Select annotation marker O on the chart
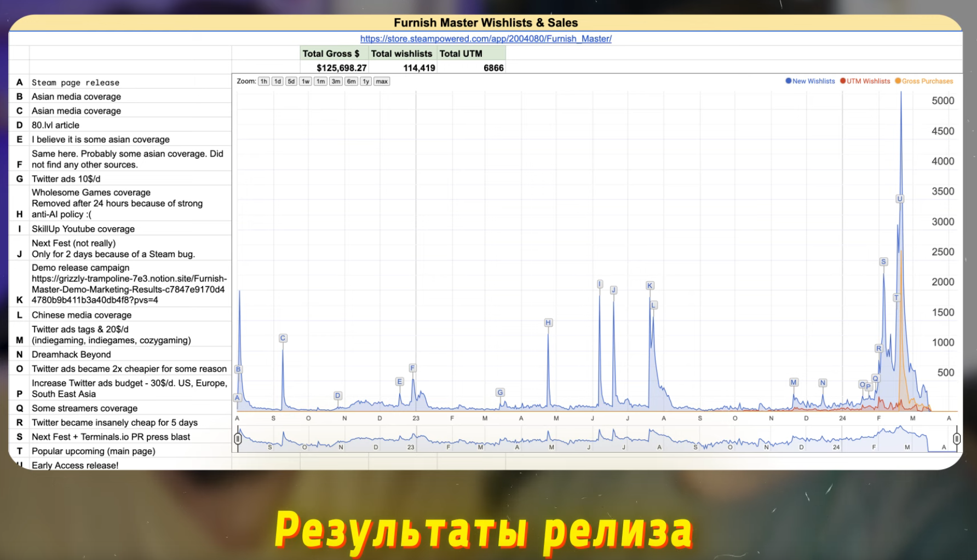Screen dimensions: 977x560 point(863,385)
